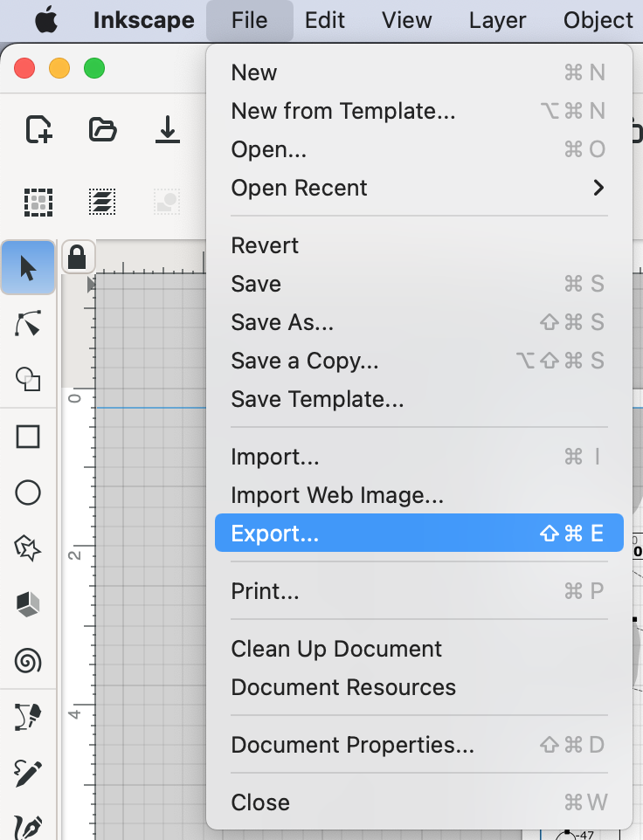Select the Pen Bezier tool
This screenshot has height=840, width=643.
(x=28, y=717)
